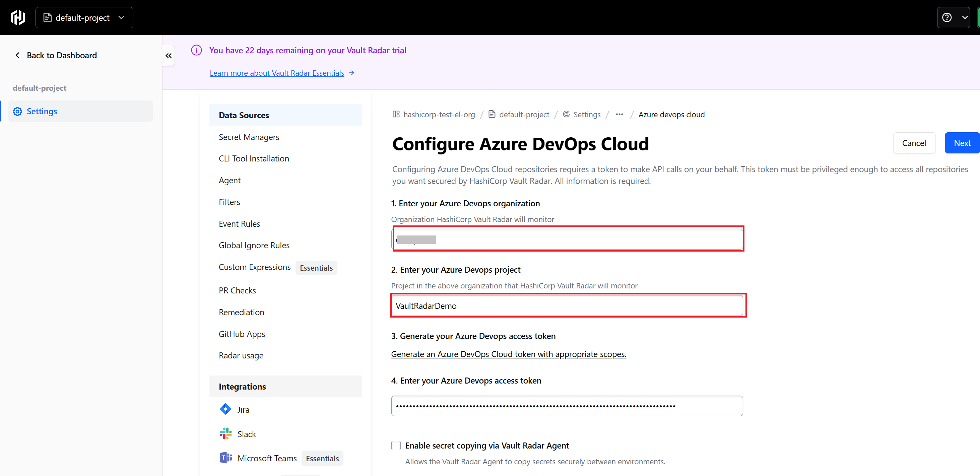Open Generate an Azure DevOps Cloud token link

508,354
